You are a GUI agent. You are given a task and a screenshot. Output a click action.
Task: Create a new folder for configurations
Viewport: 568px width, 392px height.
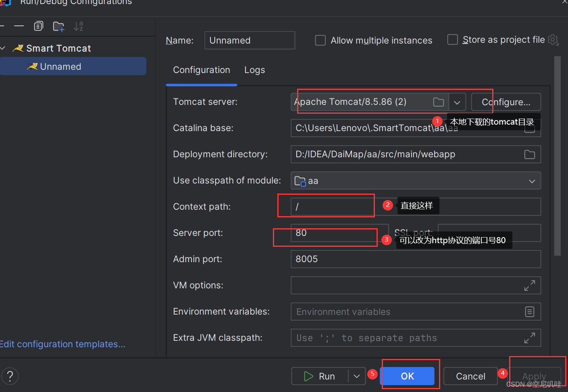(58, 26)
